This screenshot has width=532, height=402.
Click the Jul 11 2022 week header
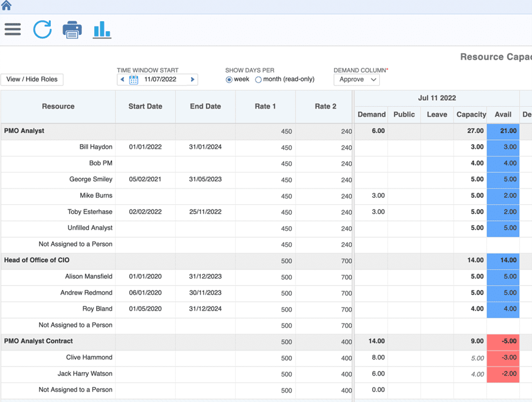437,98
